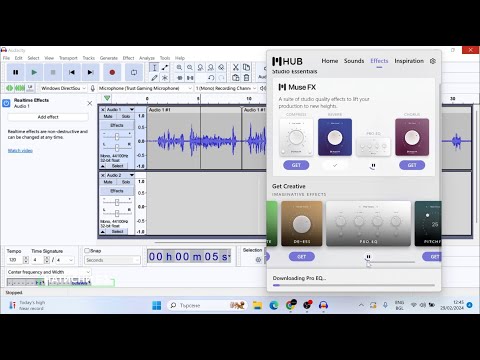This screenshot has width=480, height=360.
Task: Open the Audio 1 track name dropdown
Action: 120,109
